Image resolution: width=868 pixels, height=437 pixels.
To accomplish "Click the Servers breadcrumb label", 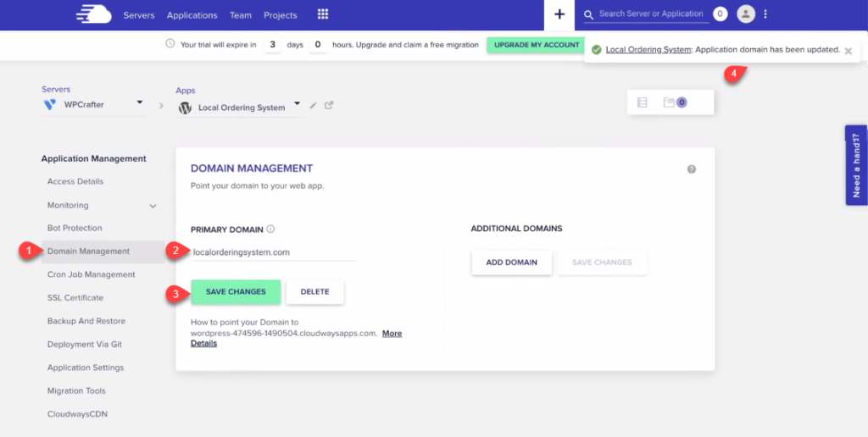I will click(56, 89).
